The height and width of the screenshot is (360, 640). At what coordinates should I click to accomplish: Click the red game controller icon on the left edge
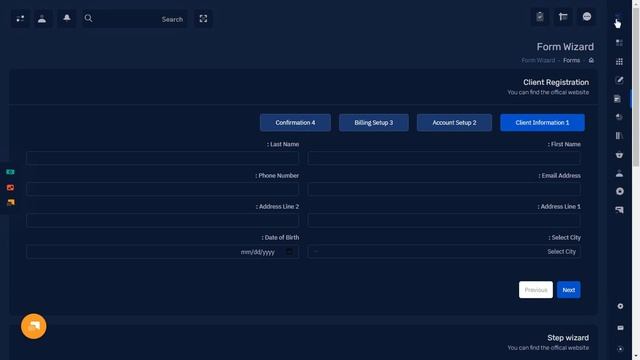(10, 188)
